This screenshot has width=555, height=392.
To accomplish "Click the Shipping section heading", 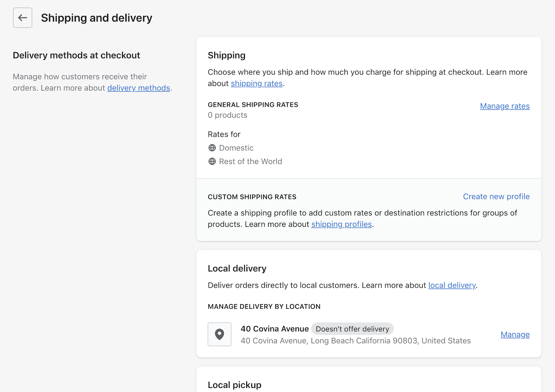I will click(226, 55).
